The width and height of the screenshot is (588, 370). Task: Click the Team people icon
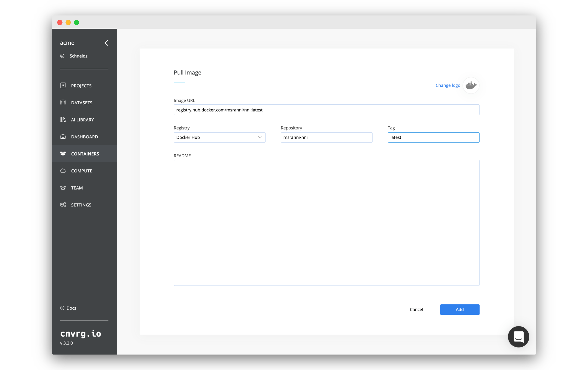[63, 187]
